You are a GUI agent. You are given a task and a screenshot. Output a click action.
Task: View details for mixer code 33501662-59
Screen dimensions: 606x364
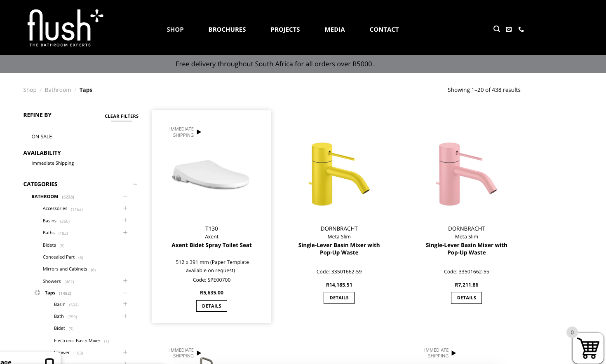pos(339,298)
